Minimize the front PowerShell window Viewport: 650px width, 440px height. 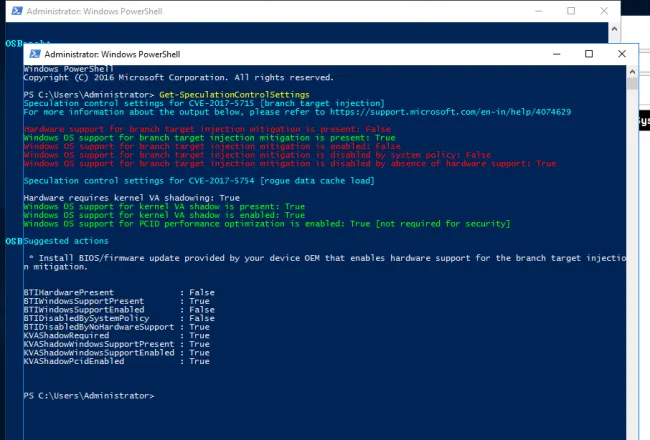click(x=557, y=54)
